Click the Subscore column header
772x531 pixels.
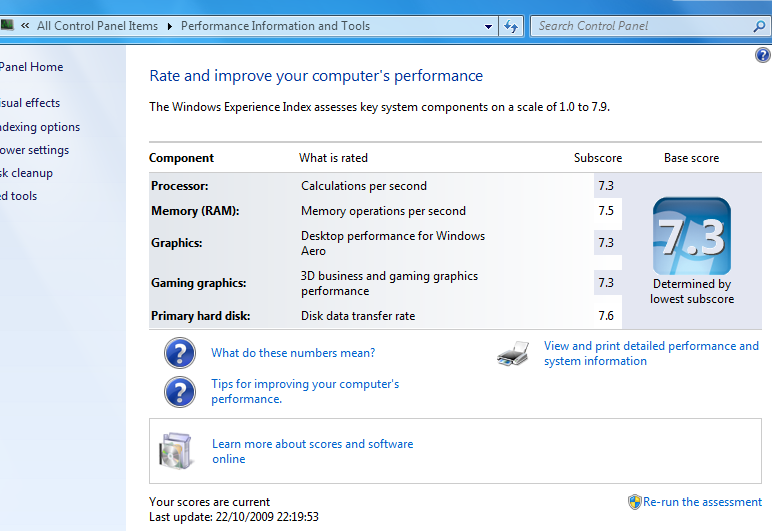598,158
